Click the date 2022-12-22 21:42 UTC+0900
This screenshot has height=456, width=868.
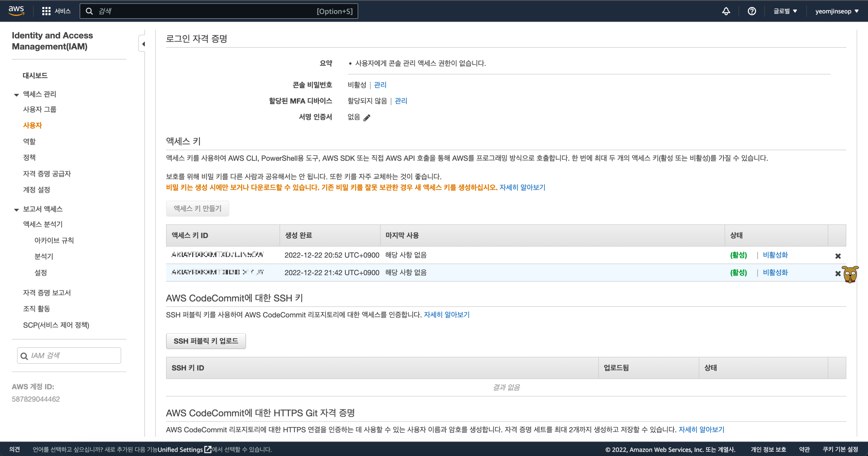(332, 272)
